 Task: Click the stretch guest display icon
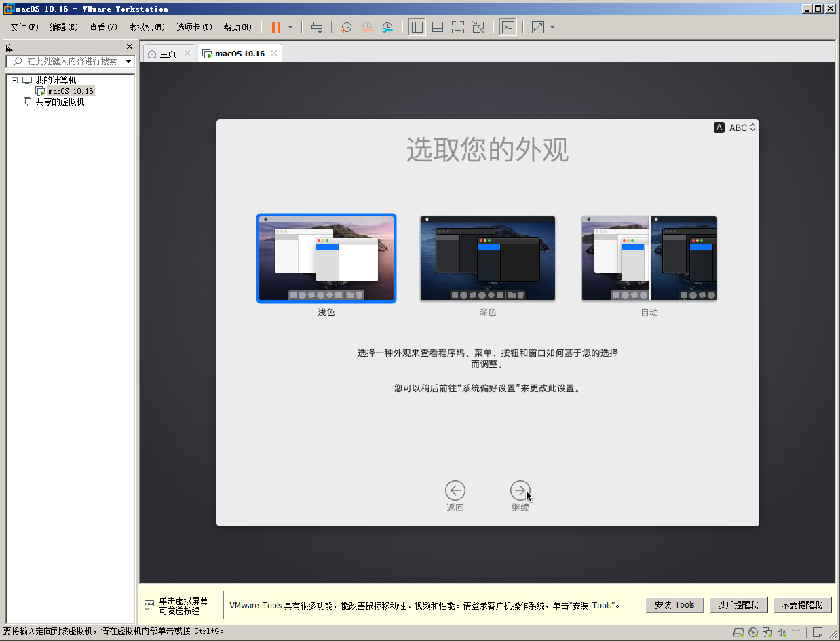click(x=538, y=27)
